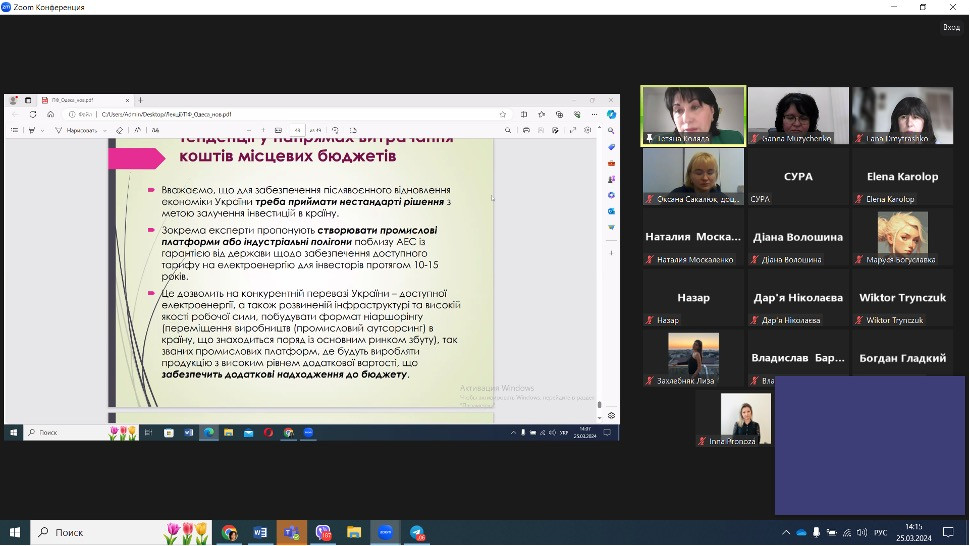Select Маруся Богуславка's avatar tile

click(x=903, y=237)
